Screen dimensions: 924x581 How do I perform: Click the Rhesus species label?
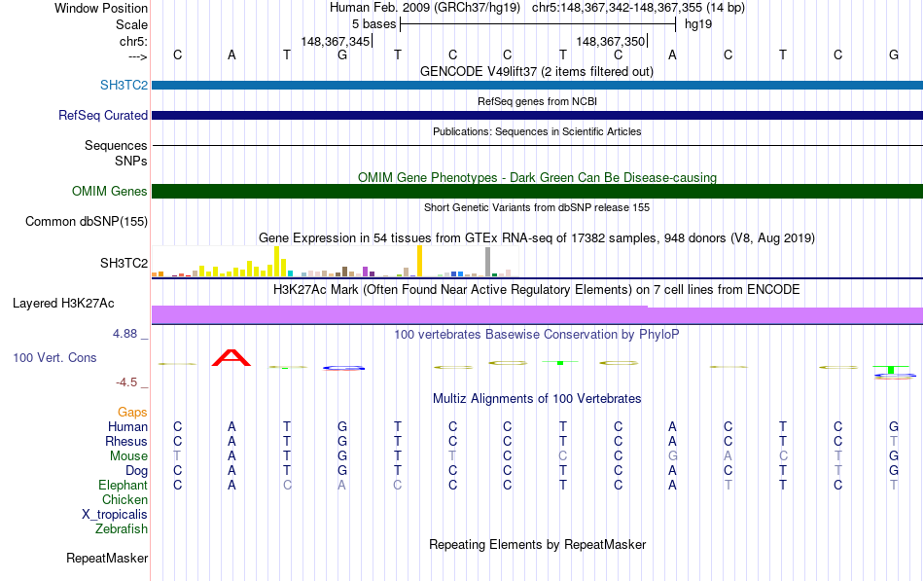point(126,441)
